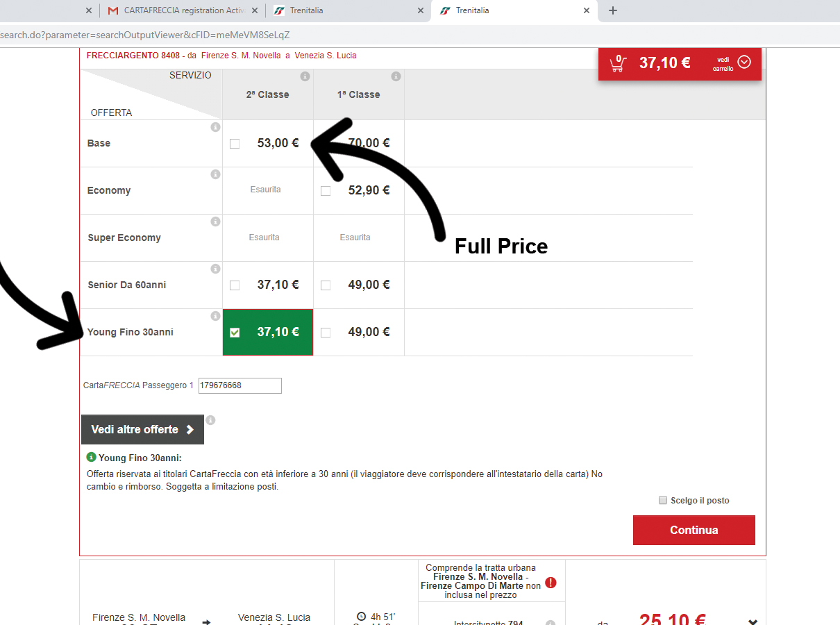The image size is (840, 625).
Task: Click info icon for Super Economy offer
Action: pos(215,222)
